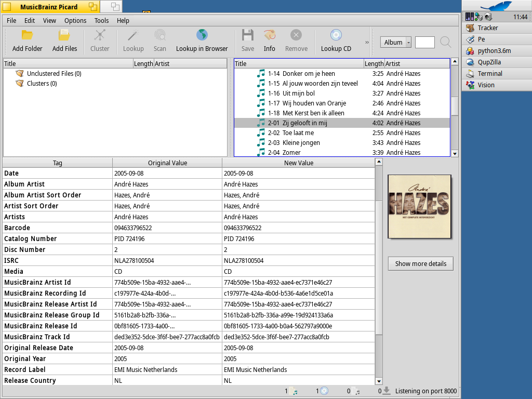Screen dimensions: 532x399
Task: Click the Add Files toolbar icon
Action: point(64,35)
